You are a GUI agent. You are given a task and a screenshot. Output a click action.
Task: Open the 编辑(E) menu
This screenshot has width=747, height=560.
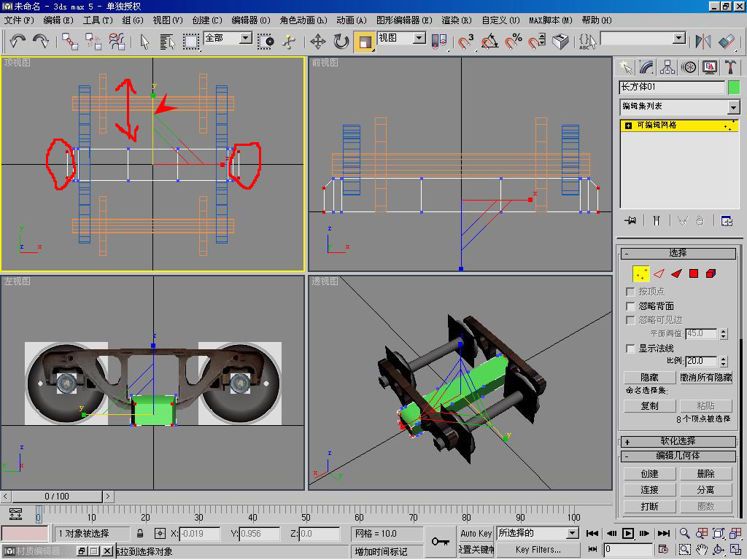click(58, 20)
